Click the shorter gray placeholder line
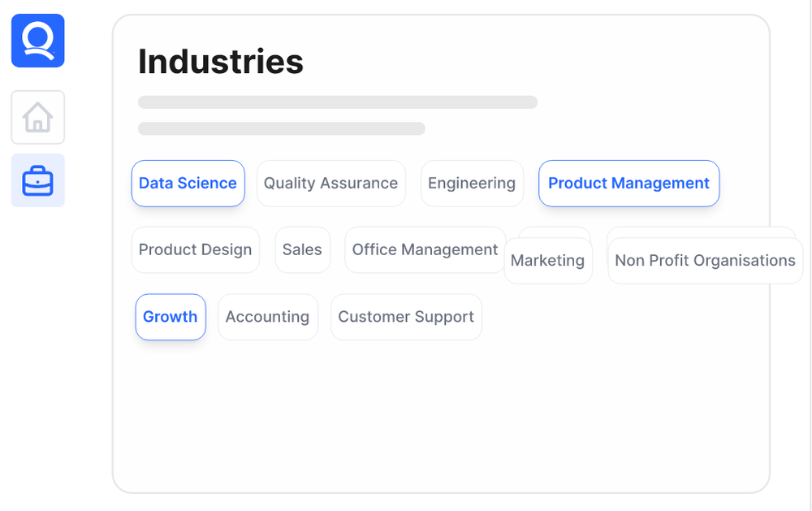The height and width of the screenshot is (511, 812). pos(281,128)
